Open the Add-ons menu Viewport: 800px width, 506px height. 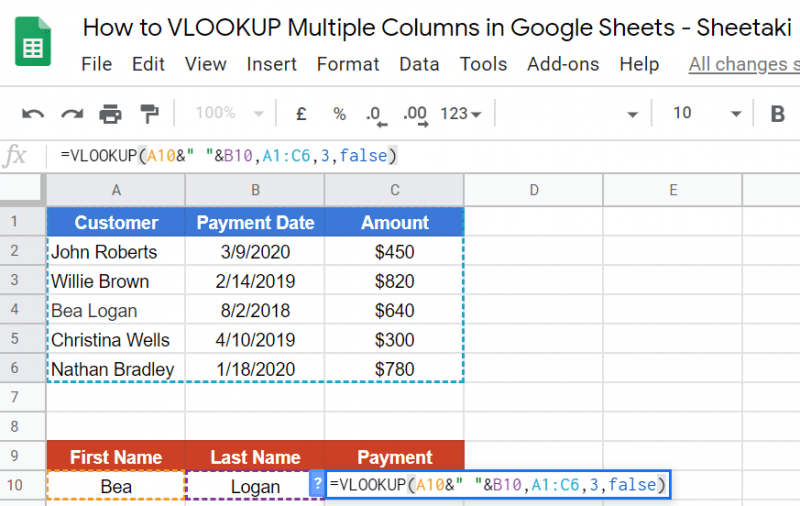point(563,64)
